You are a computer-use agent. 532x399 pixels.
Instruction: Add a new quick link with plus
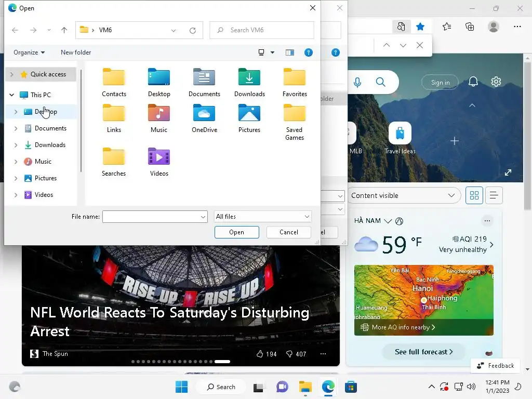pyautogui.click(x=454, y=140)
